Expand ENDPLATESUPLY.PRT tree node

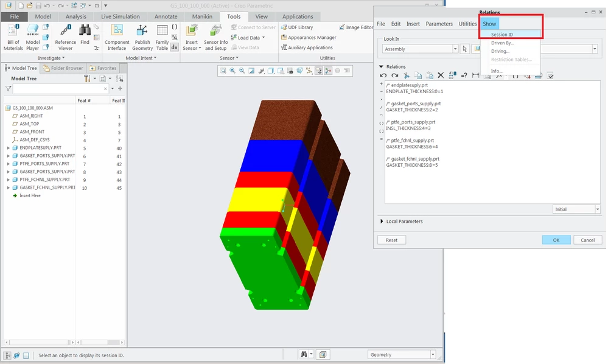click(8, 148)
